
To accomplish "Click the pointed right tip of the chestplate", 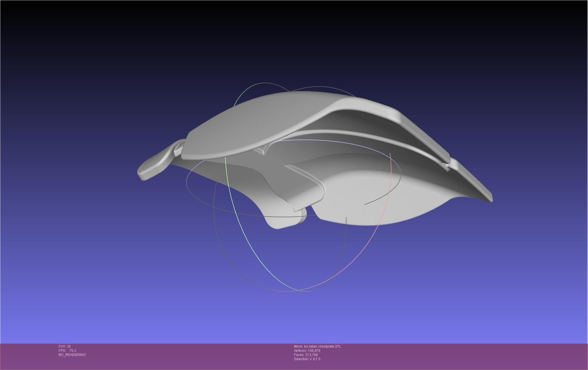I will coord(490,198).
